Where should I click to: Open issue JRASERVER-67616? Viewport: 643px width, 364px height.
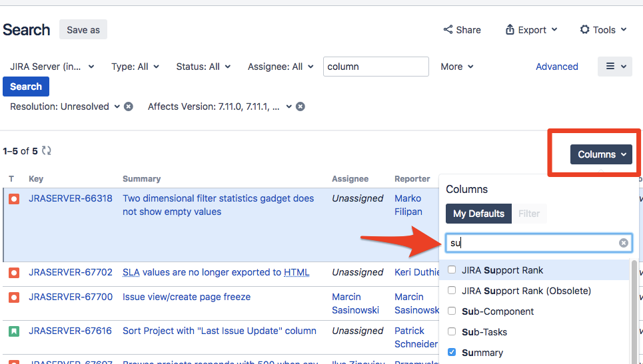tap(70, 331)
